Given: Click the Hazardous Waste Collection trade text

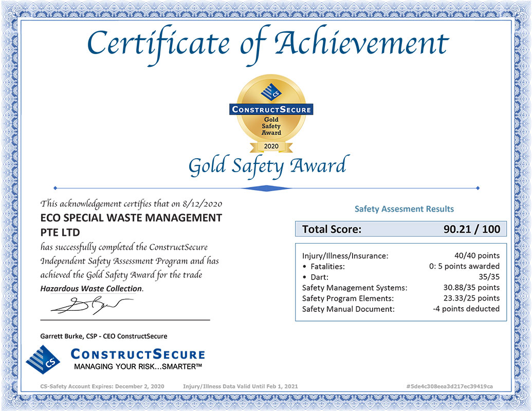Looking at the screenshot, I should coord(91,289).
